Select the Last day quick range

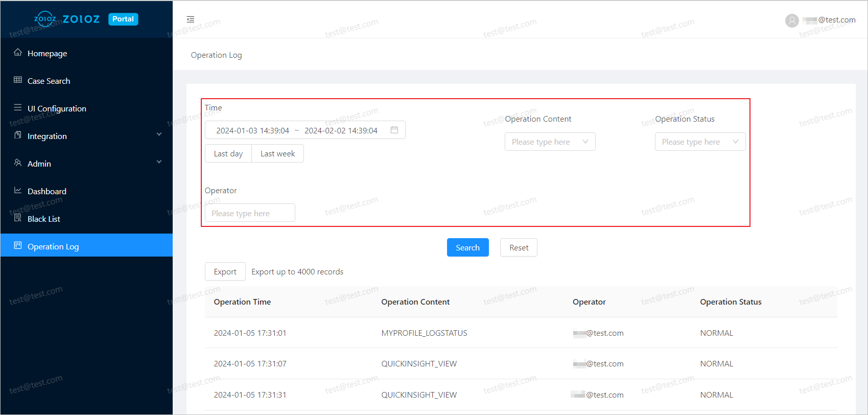pos(228,153)
